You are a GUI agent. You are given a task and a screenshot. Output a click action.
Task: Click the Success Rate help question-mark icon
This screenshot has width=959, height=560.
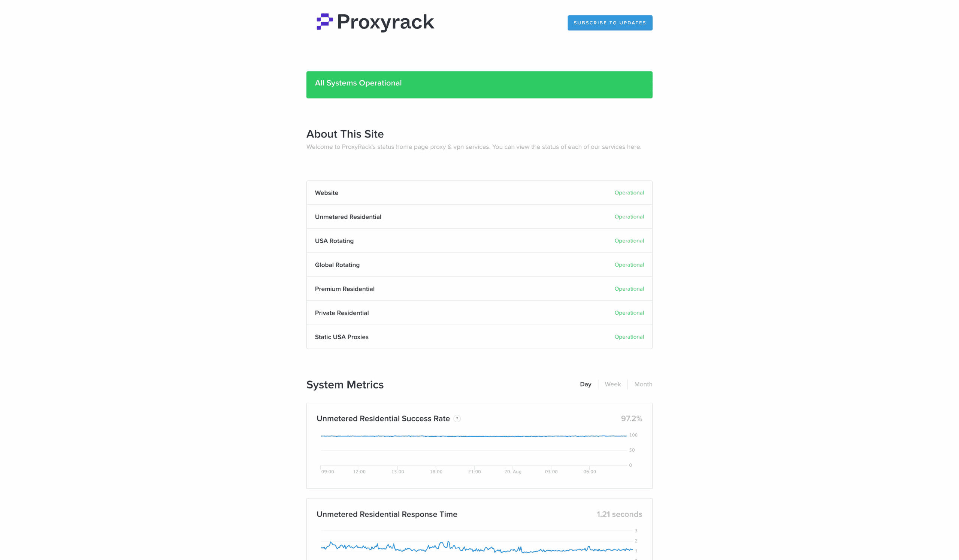tap(457, 418)
